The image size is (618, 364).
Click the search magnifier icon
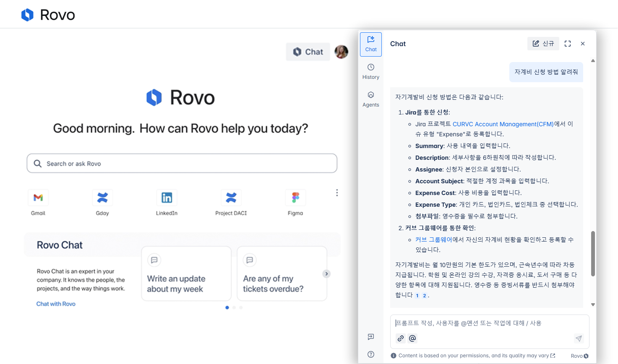[x=38, y=164]
